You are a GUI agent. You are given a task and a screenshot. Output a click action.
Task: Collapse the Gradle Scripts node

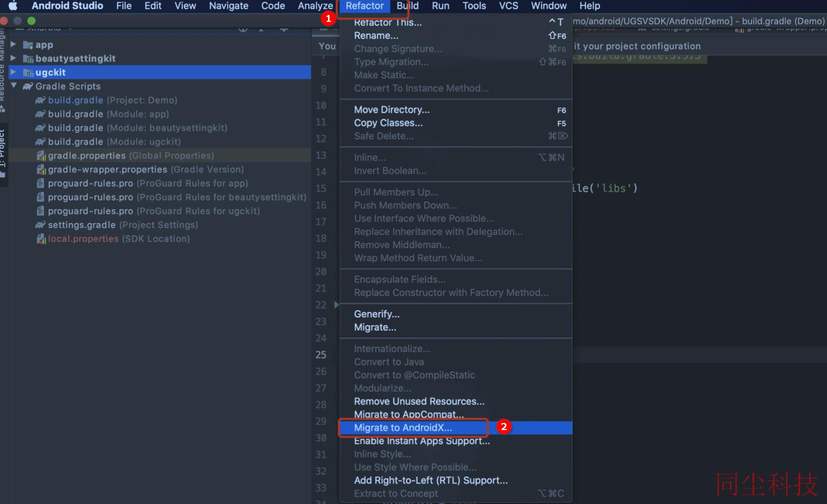click(x=14, y=86)
